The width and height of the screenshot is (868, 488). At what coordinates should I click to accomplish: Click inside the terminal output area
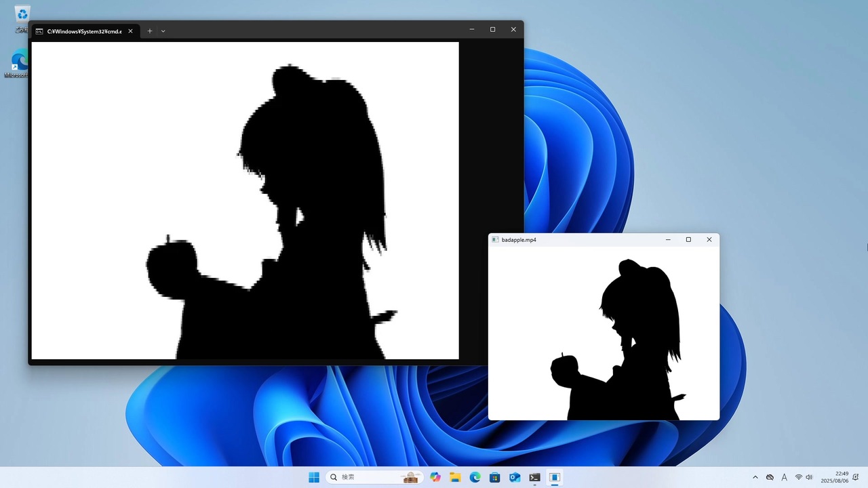pos(245,201)
